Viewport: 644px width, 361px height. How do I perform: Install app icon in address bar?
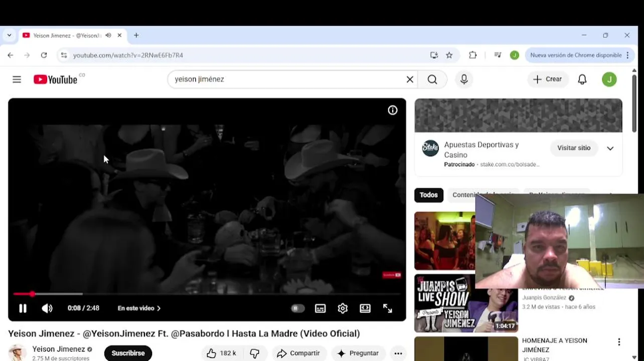pos(434,55)
